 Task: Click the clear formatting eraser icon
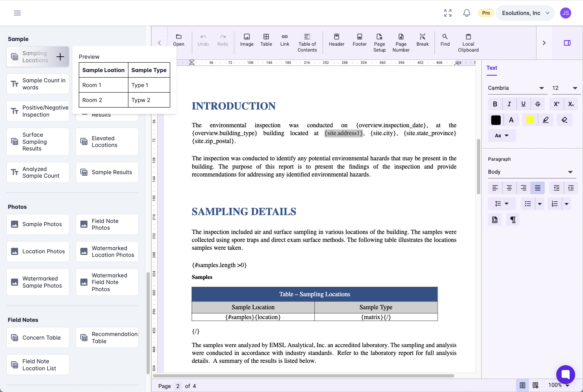pos(564,120)
